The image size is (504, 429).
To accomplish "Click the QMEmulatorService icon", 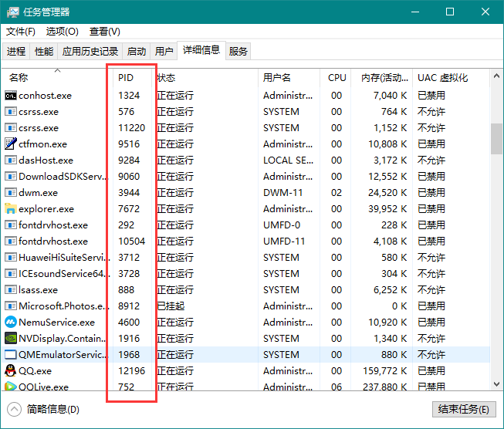I will click(x=11, y=355).
